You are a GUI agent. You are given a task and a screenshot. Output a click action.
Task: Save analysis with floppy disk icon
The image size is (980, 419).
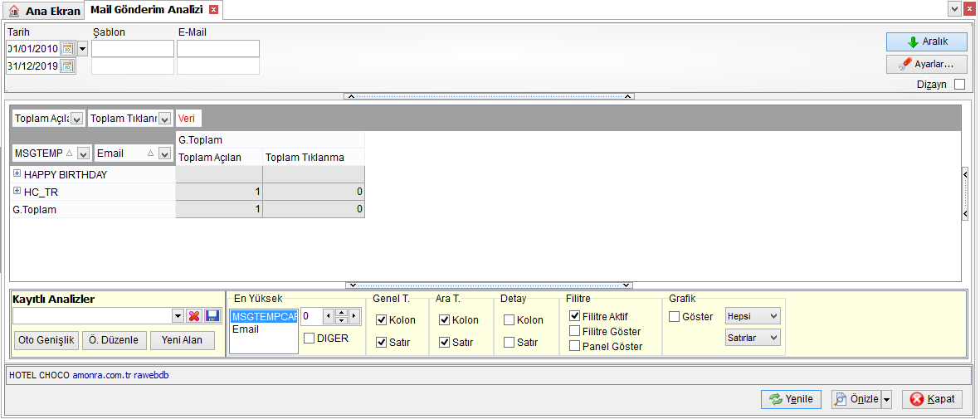click(212, 316)
